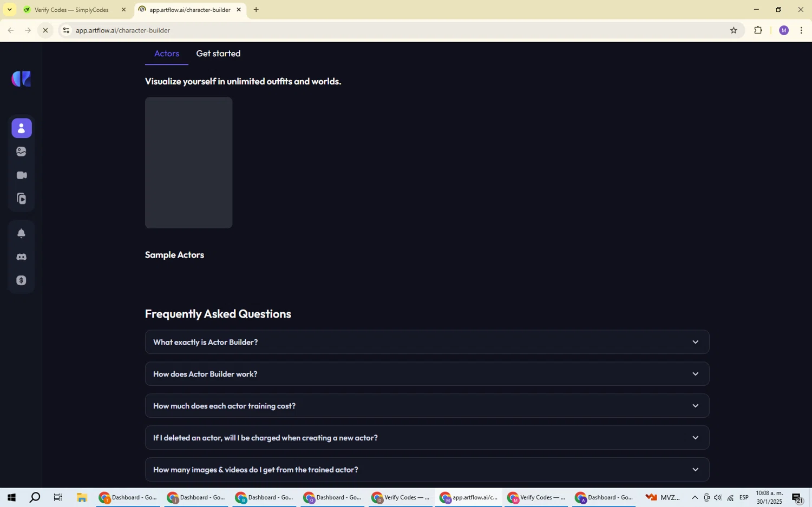Close the Verify Codes — SimplyCodes tab
Screen dimensions: 812x507
[x=123, y=10]
